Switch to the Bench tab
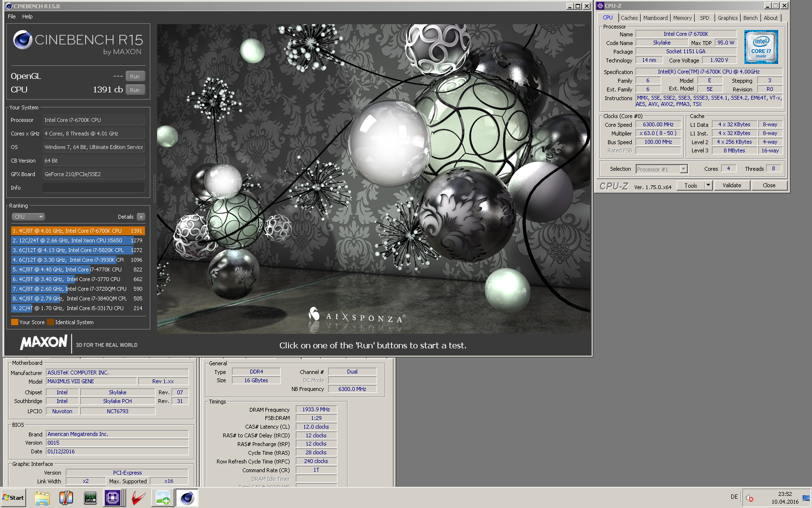812x508 pixels. point(751,18)
